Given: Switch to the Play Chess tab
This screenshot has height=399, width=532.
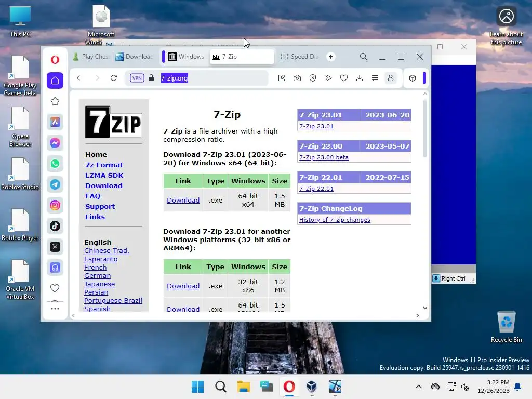Looking at the screenshot, I should (91, 57).
